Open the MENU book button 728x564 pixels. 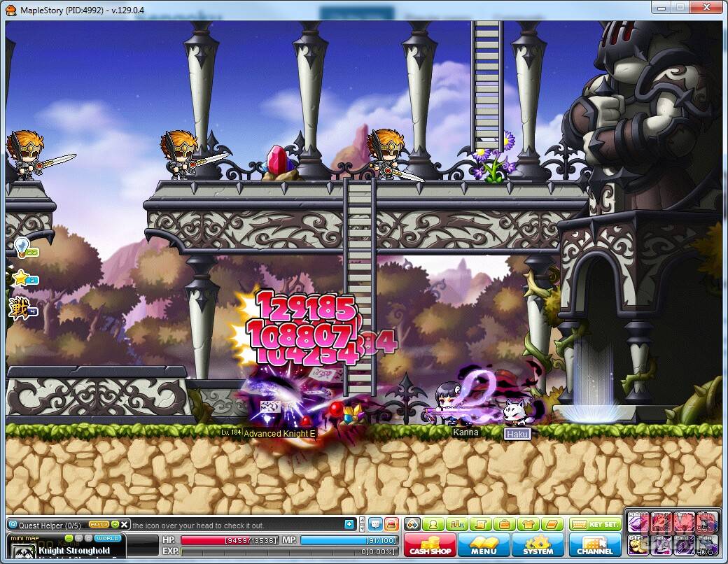(484, 545)
